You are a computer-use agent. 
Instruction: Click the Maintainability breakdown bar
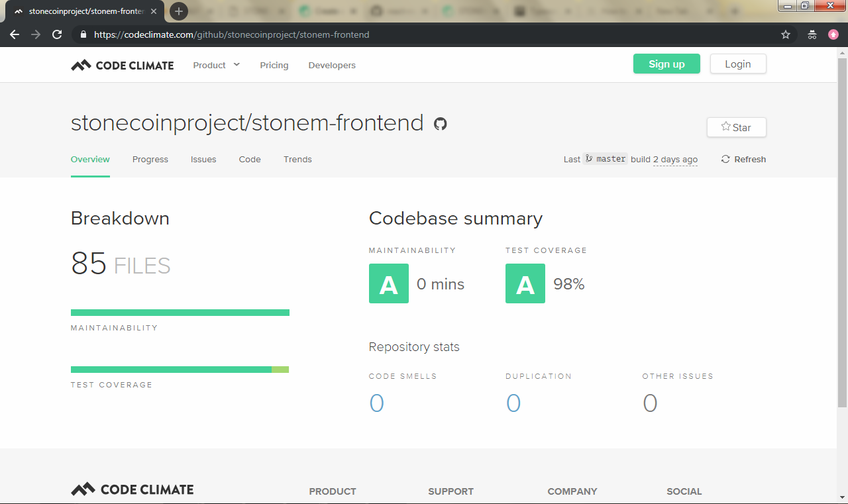click(x=180, y=313)
